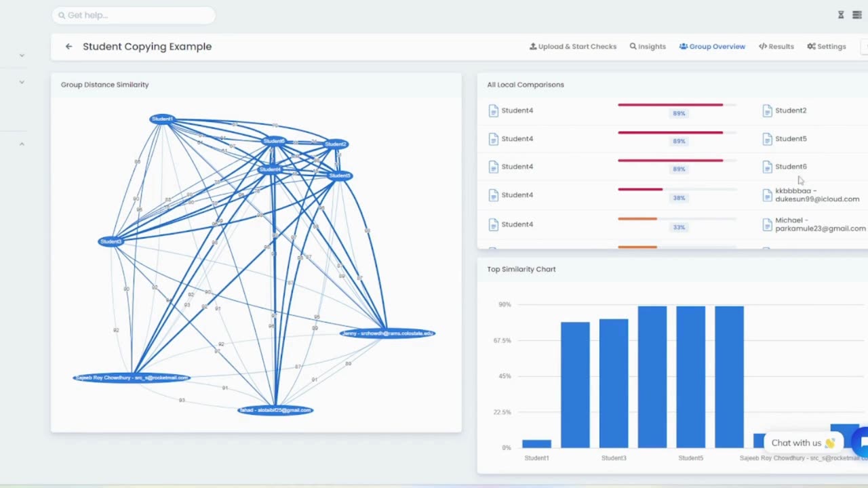
Task: Click Student4's file icon in the Student6 comparison row
Action: coord(493,167)
